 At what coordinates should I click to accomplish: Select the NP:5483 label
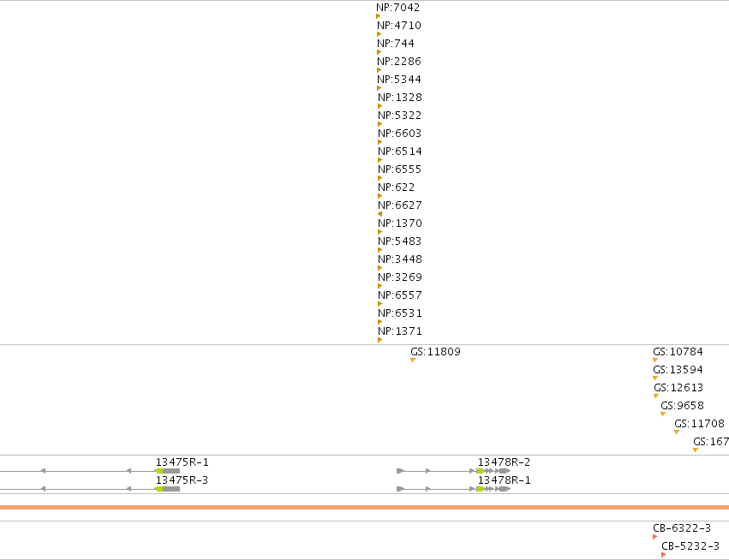400,241
